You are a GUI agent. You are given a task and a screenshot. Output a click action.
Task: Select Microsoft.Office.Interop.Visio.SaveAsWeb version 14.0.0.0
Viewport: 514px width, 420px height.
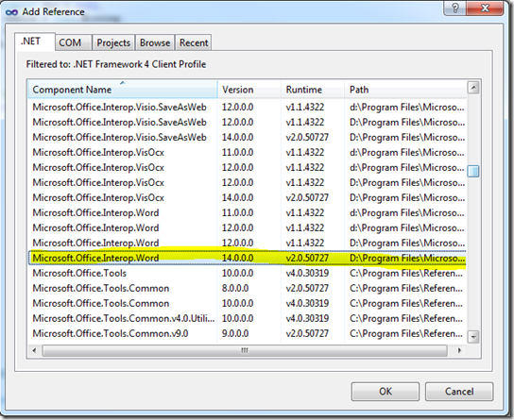coord(248,137)
